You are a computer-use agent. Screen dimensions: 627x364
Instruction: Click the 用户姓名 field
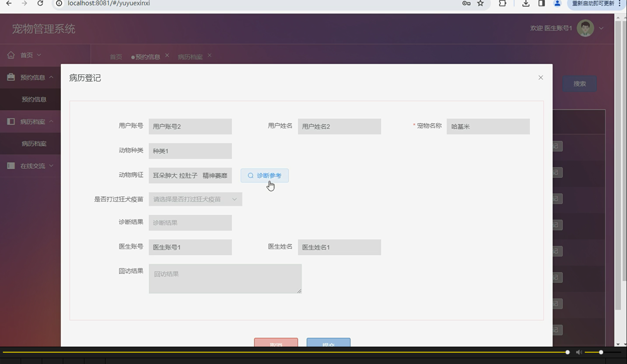pyautogui.click(x=339, y=127)
